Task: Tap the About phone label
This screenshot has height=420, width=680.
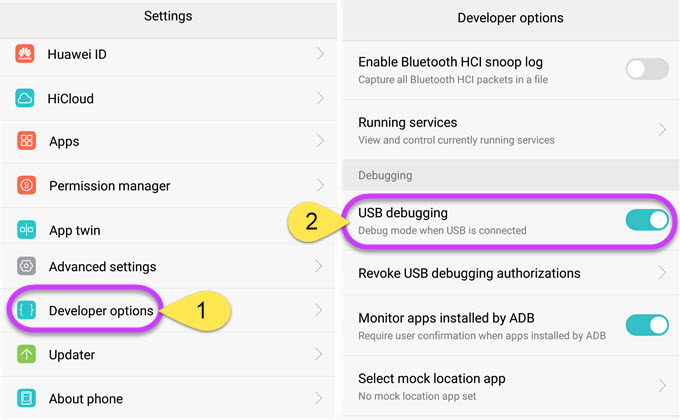Action: tap(86, 399)
